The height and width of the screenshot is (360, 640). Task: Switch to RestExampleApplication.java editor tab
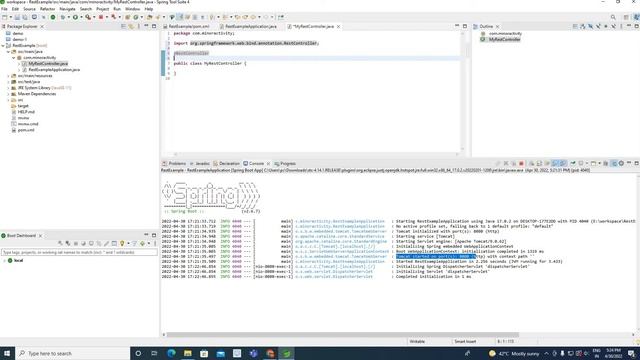tap(248, 26)
